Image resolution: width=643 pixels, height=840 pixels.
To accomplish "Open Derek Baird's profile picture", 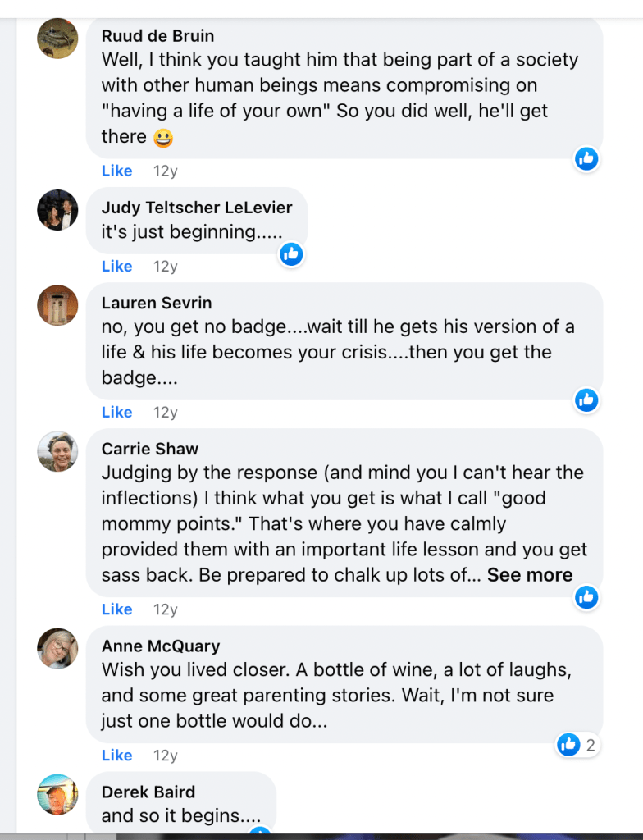I will click(57, 794).
